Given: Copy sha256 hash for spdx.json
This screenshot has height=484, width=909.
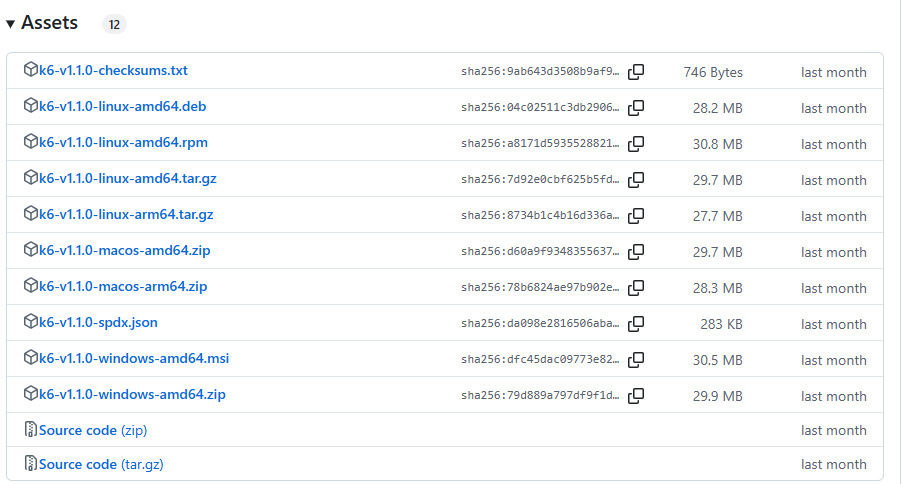Looking at the screenshot, I should click(x=636, y=323).
